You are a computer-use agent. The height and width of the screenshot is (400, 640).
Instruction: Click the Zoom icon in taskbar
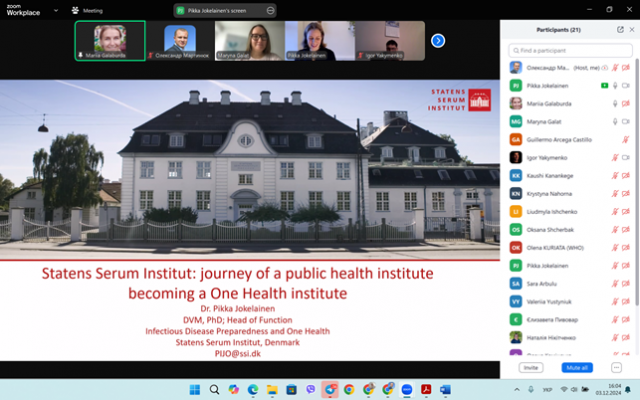coord(407,390)
